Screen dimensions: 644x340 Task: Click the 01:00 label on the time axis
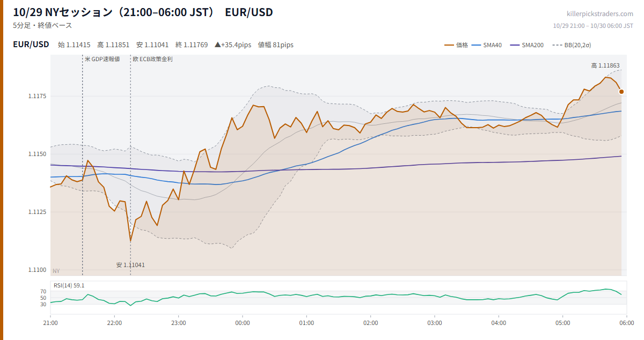pos(306,323)
